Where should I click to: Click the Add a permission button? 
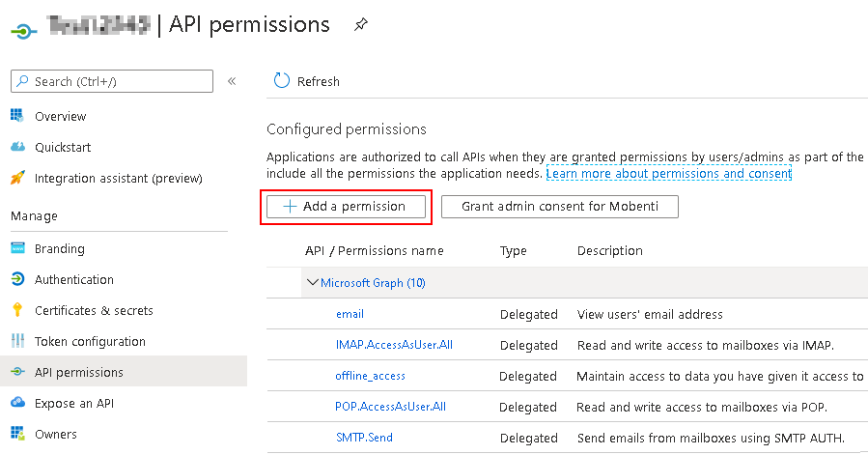click(346, 206)
